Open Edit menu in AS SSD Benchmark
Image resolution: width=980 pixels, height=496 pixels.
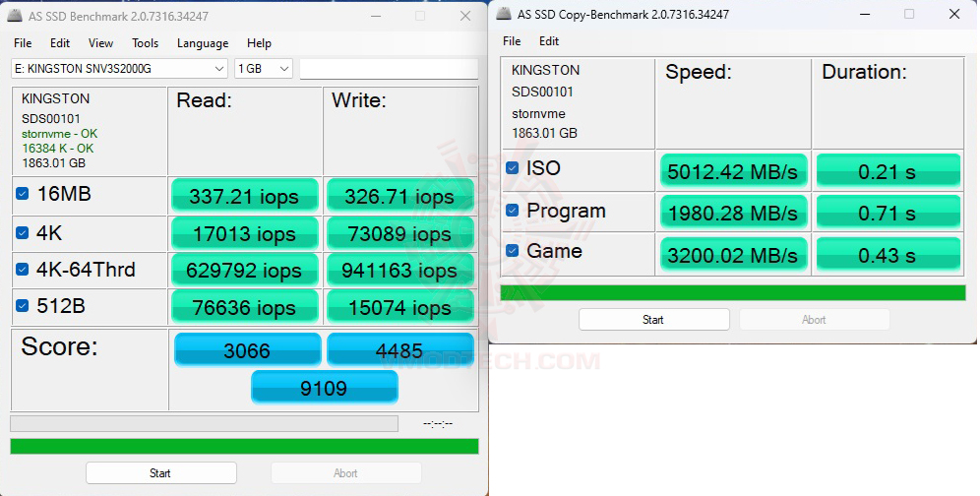point(60,43)
